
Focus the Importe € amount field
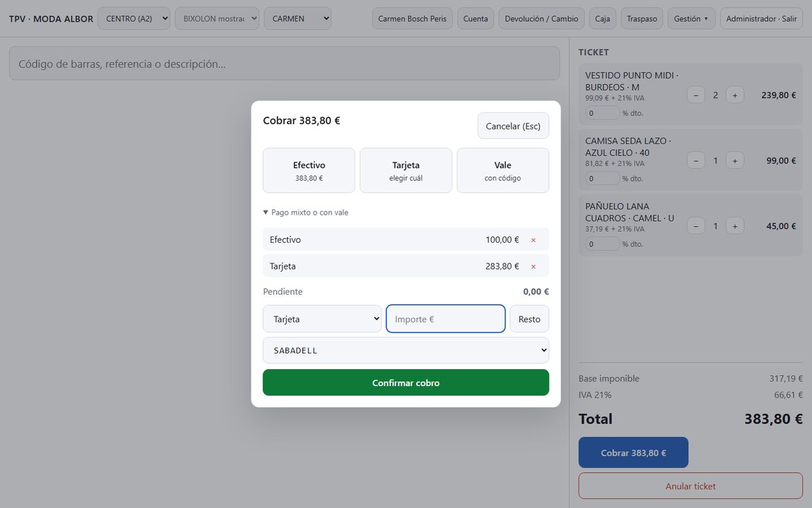(x=446, y=319)
